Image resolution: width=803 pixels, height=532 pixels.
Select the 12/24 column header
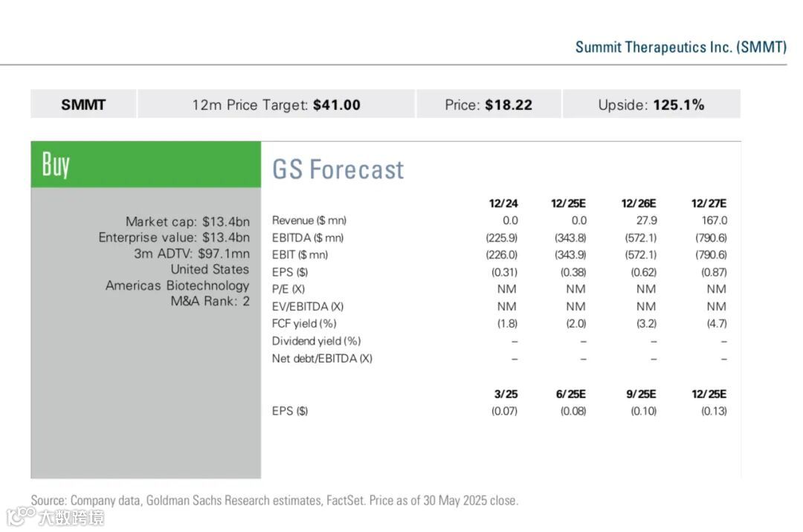(x=503, y=204)
